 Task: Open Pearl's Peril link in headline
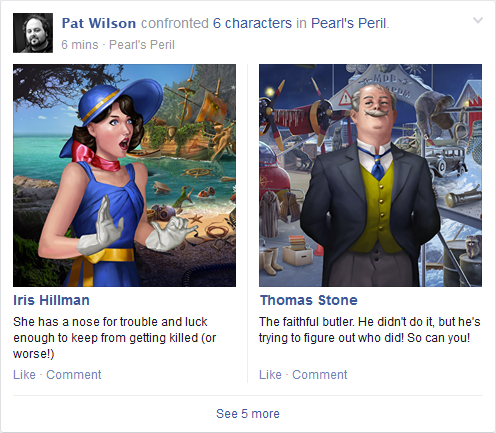pos(349,23)
